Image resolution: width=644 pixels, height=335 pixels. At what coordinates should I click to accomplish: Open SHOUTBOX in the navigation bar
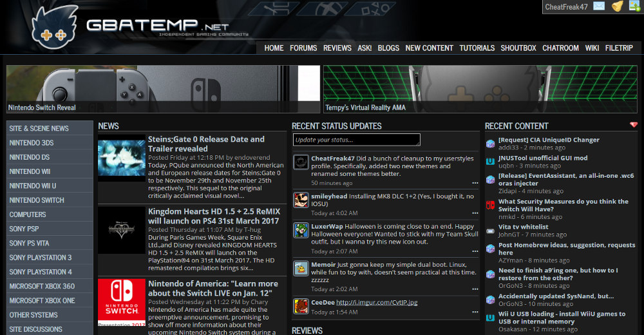[518, 48]
